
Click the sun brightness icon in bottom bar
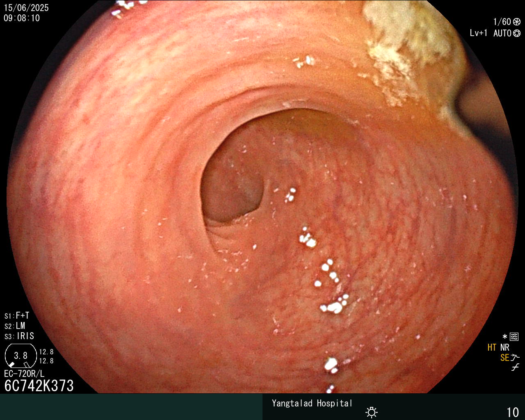click(372, 412)
